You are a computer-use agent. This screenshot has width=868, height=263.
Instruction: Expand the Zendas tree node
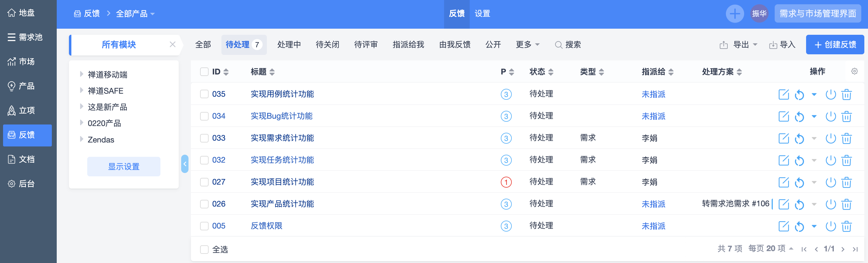81,139
